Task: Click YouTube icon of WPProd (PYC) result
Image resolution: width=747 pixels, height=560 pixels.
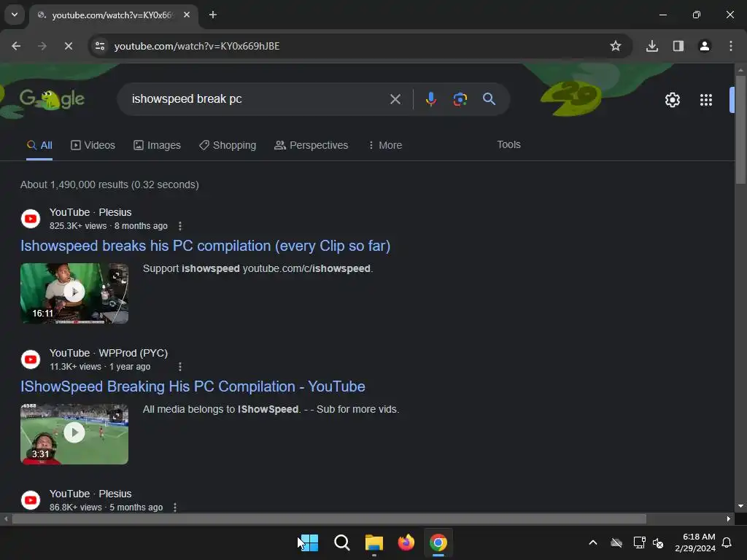Action: (31, 359)
